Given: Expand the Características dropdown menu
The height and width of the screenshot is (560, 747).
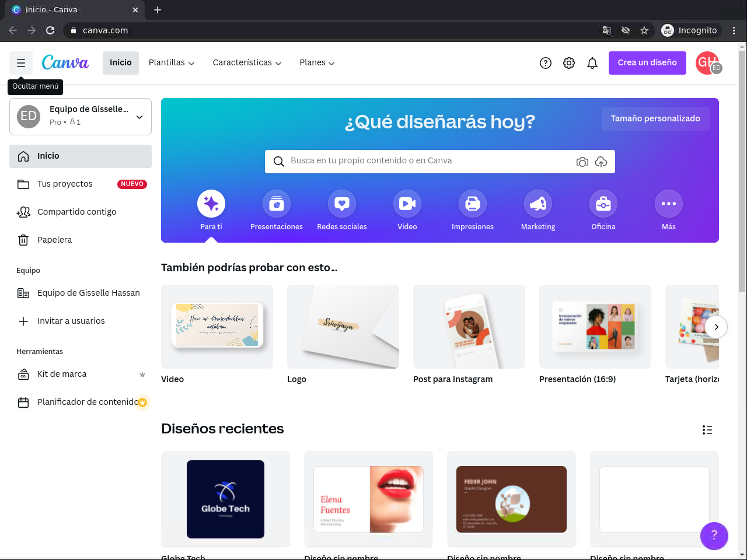Looking at the screenshot, I should tap(247, 63).
